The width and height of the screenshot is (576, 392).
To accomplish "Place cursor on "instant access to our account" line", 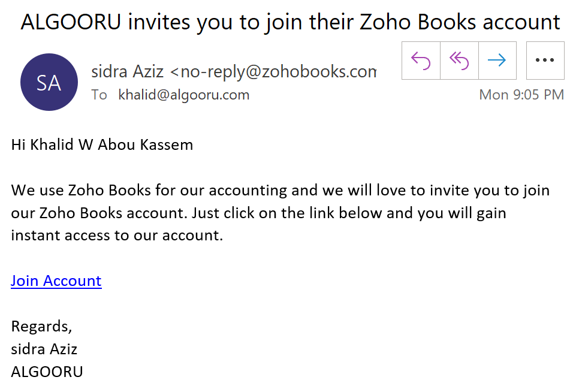I will [x=117, y=236].
